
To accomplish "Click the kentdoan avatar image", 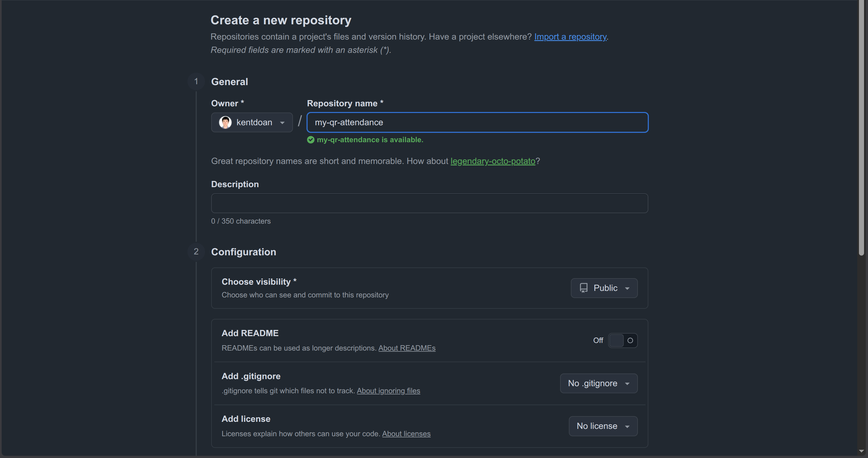I will (225, 122).
